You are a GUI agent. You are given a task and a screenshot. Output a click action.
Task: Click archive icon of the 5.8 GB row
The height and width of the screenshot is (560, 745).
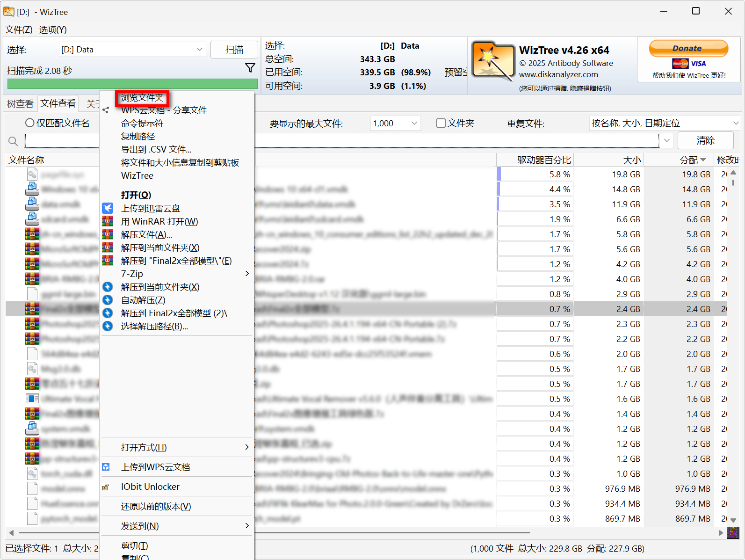pyautogui.click(x=32, y=234)
